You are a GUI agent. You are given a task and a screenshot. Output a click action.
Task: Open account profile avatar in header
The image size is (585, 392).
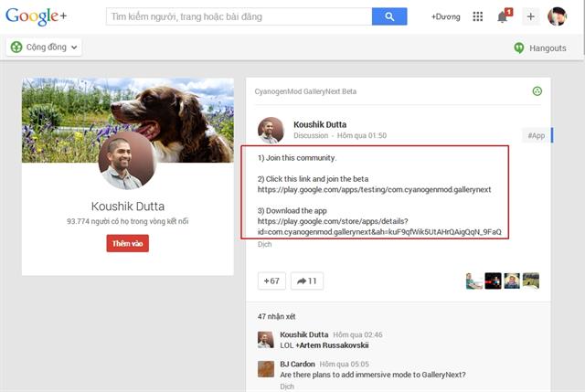557,16
